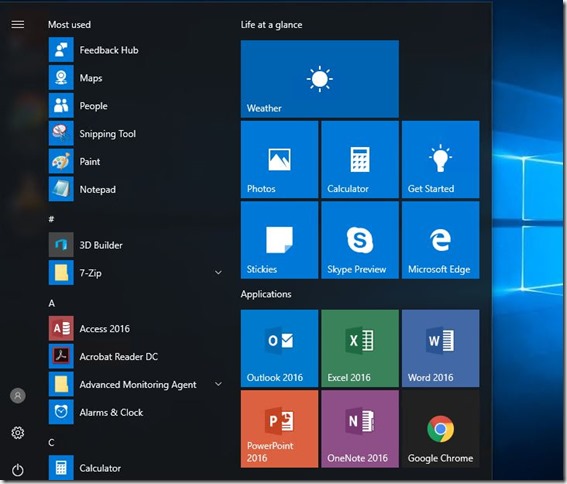The height and width of the screenshot is (484, 567).
Task: Launch Google Chrome tile
Action: (440, 429)
